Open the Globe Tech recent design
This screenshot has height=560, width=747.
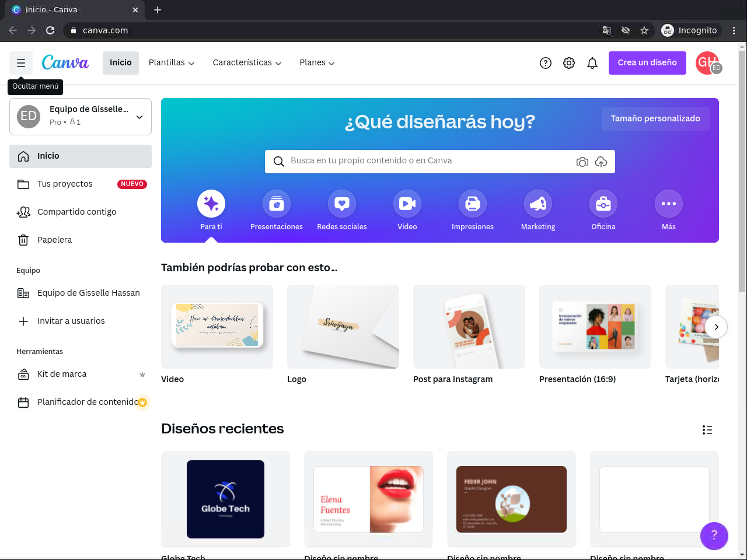click(x=225, y=499)
